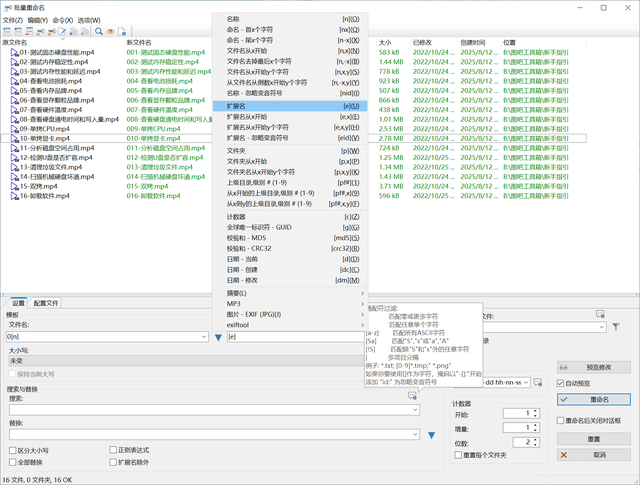The height and width of the screenshot is (485, 640).
Task: Click the info bubble next to date format
Action: point(538,383)
